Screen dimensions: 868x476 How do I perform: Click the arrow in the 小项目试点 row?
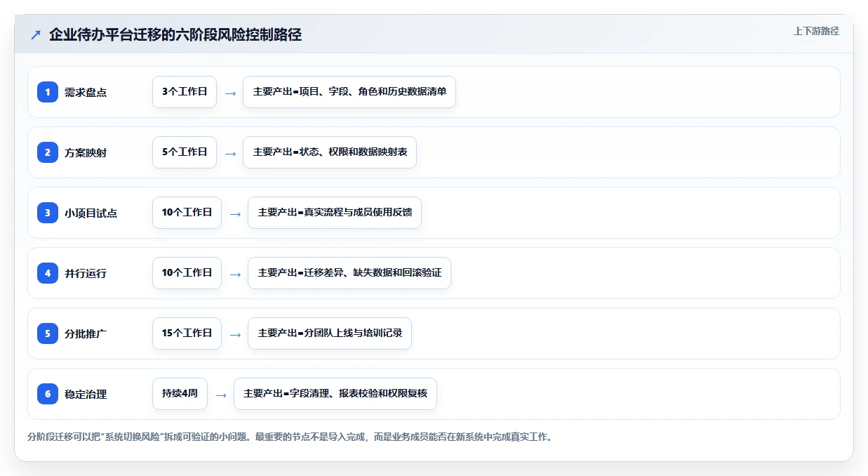235,213
